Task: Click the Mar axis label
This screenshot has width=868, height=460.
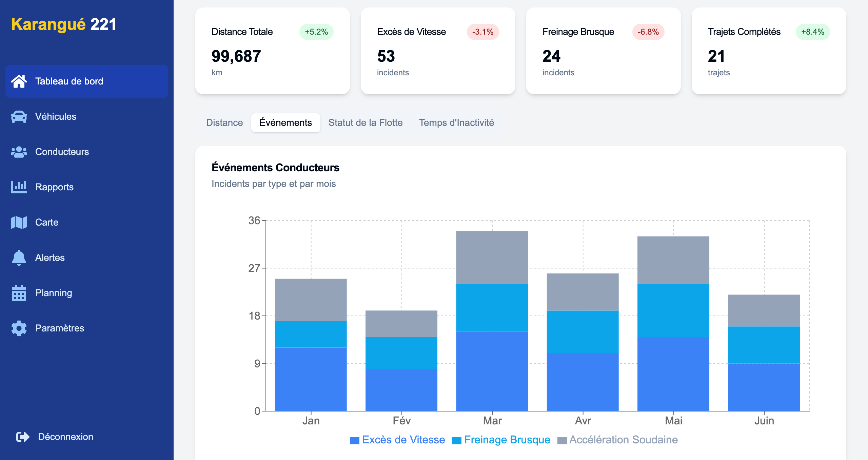Action: (x=492, y=421)
